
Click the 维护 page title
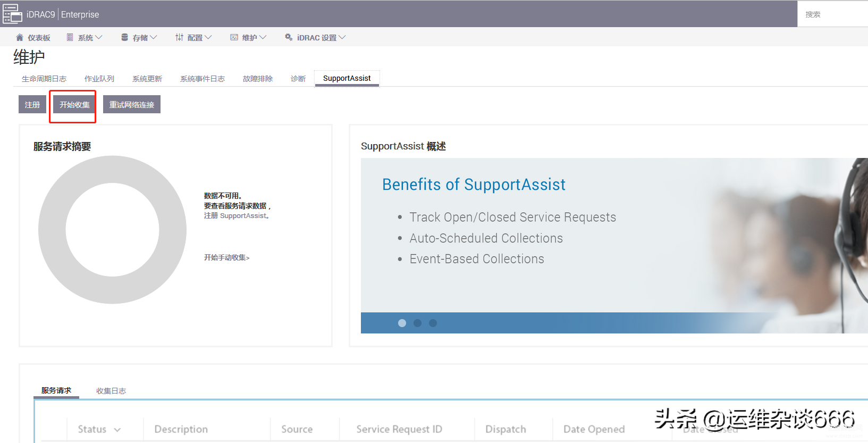click(x=29, y=57)
